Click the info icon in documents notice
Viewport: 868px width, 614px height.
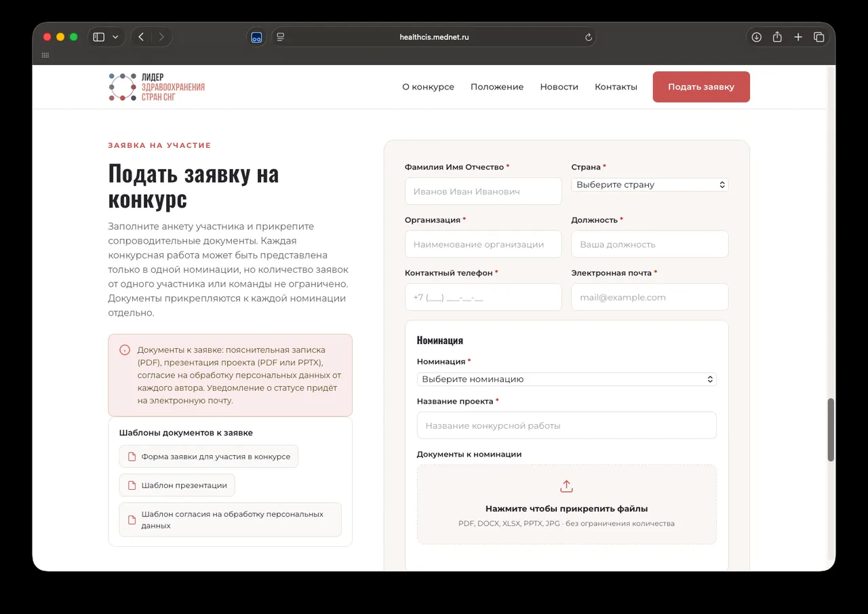(x=125, y=350)
